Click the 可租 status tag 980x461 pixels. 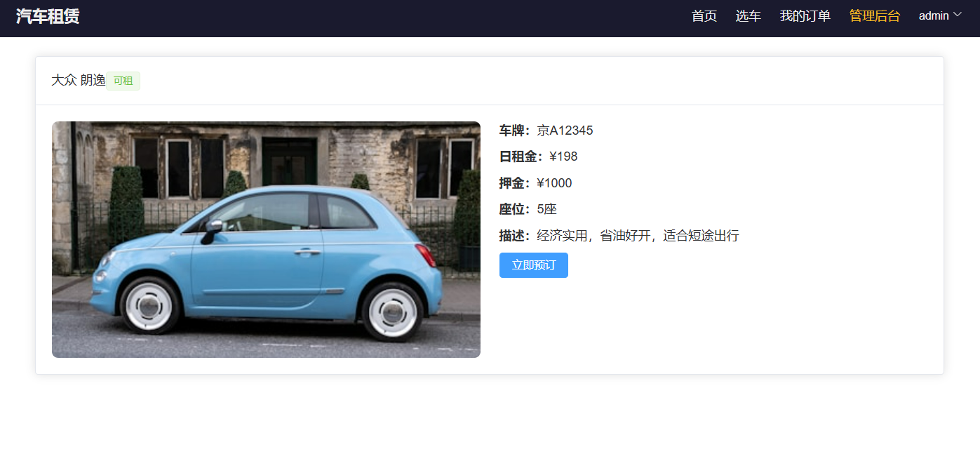coord(123,81)
